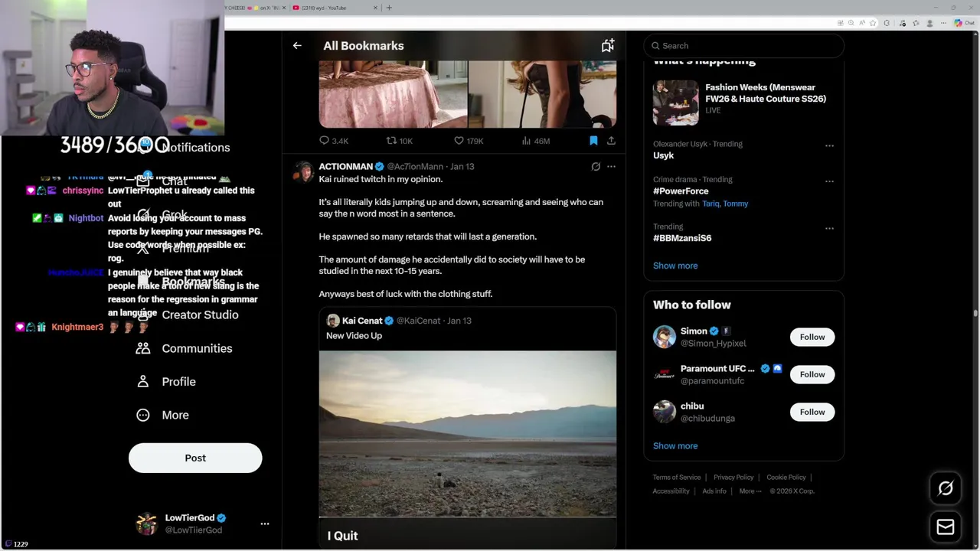Image resolution: width=980 pixels, height=551 pixels.
Task: Compose a new post with Post button
Action: [195, 458]
